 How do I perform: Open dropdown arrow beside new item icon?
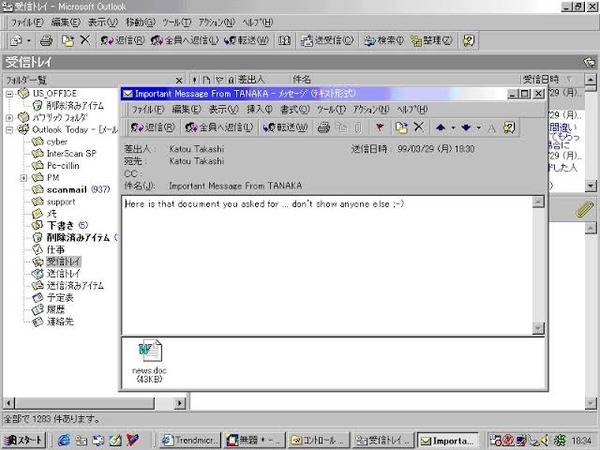29,40
